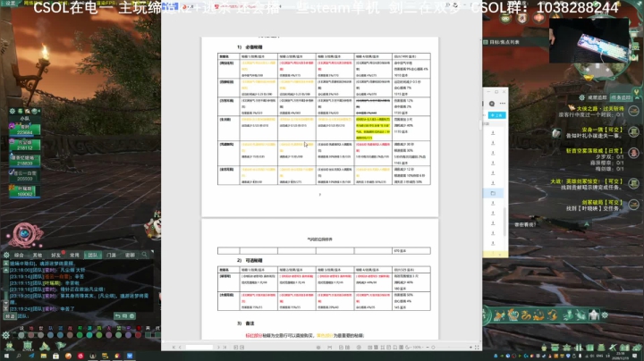Viewport: 644px width, 361px height.
Task: Open quest 大侠之路·过关斩将
Action: [599, 109]
